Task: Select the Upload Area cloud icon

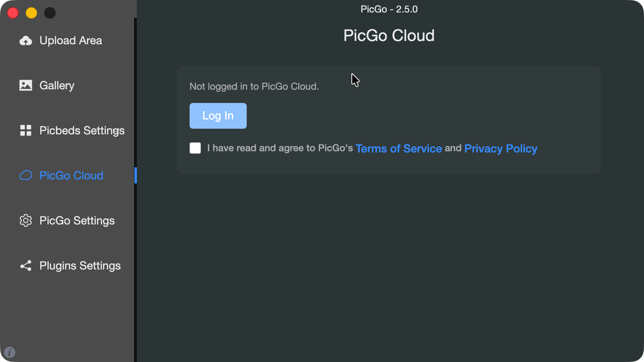Action: point(25,40)
